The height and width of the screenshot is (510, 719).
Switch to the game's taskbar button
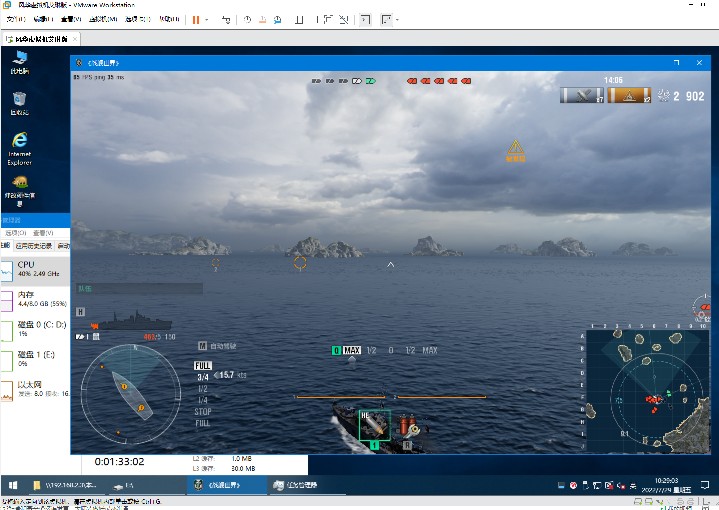(227, 485)
